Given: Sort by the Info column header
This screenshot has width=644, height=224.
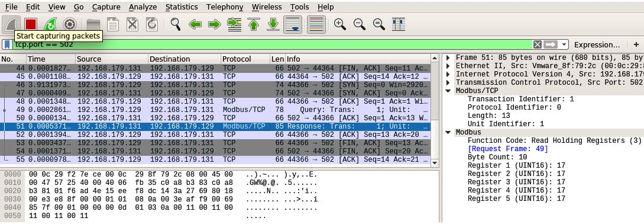Looking at the screenshot, I should click(x=357, y=59).
